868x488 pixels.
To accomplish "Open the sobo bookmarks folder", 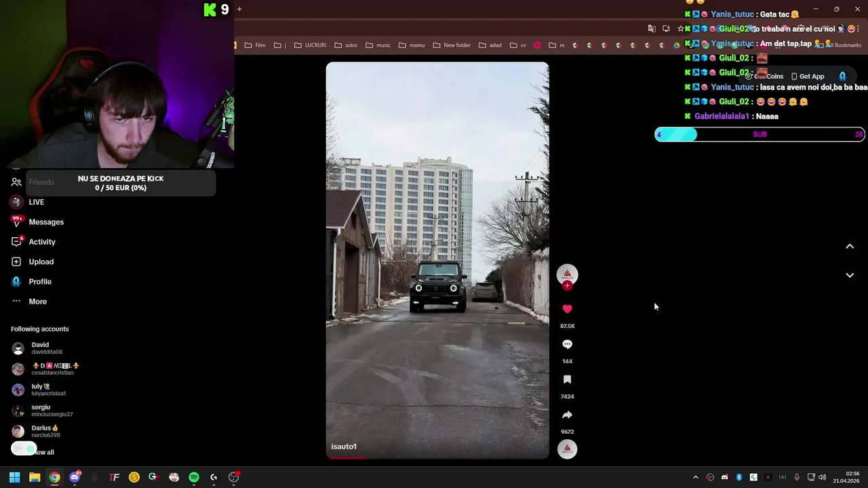I will [346, 45].
